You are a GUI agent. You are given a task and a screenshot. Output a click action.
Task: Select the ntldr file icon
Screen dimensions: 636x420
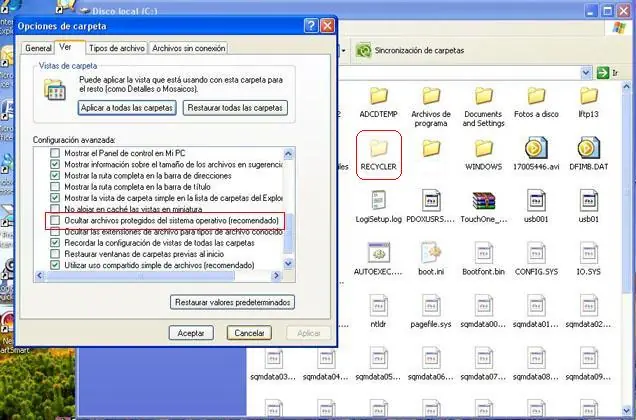pyautogui.click(x=378, y=306)
